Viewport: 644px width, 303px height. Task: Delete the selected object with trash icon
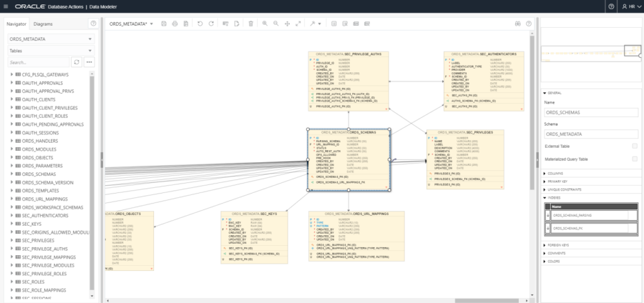pyautogui.click(x=250, y=24)
